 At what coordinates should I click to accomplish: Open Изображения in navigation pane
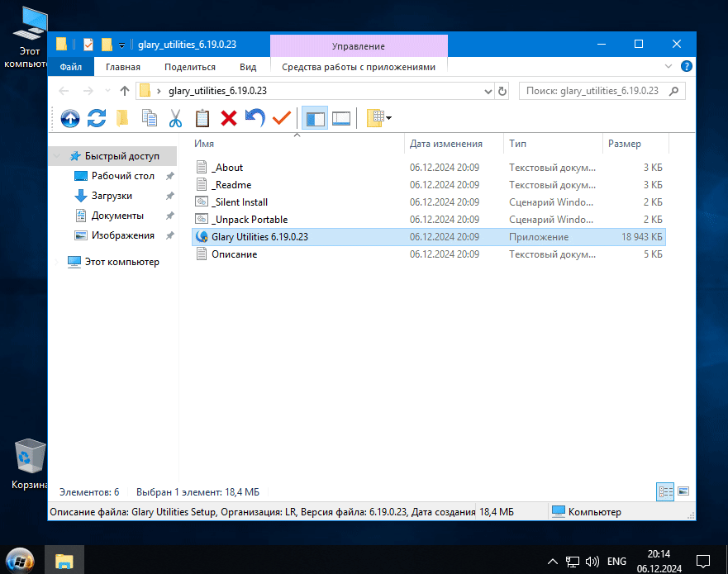click(122, 235)
